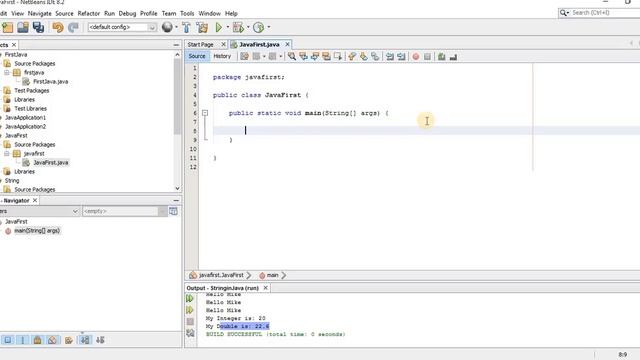Viewport: 640px width, 360px height.
Task: Click Previous Bookmark icon
Action: pyautogui.click(x=352, y=56)
